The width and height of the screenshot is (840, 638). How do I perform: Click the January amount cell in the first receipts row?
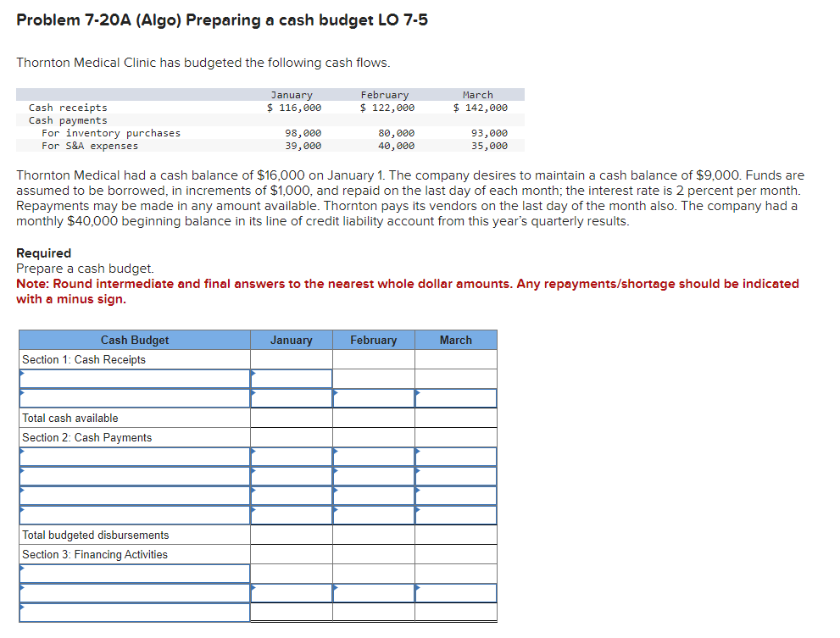click(x=292, y=378)
